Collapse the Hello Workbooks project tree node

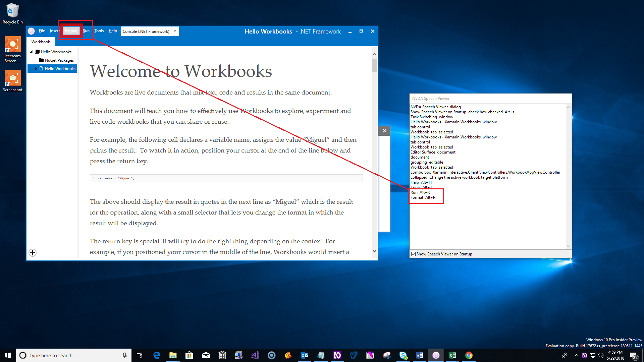click(31, 52)
